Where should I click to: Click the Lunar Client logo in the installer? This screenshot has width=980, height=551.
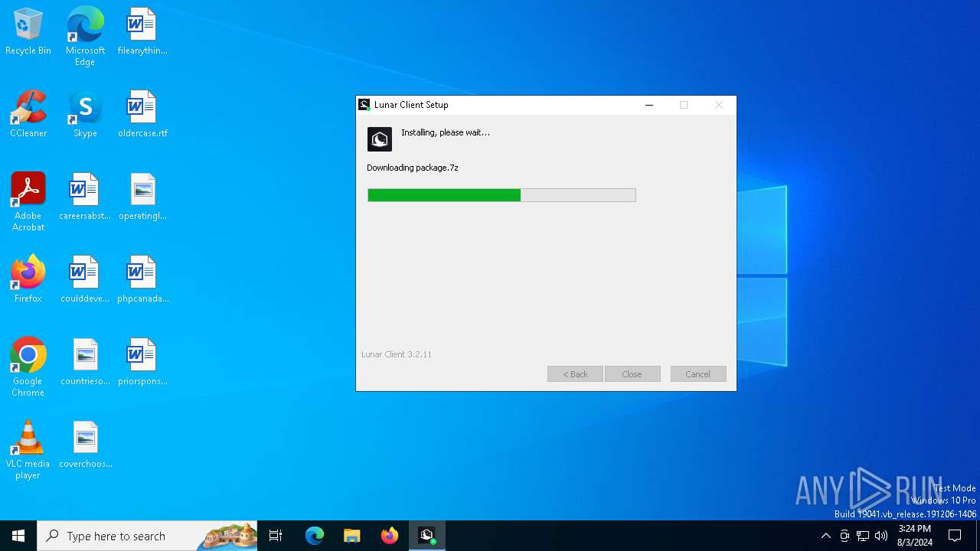point(380,139)
